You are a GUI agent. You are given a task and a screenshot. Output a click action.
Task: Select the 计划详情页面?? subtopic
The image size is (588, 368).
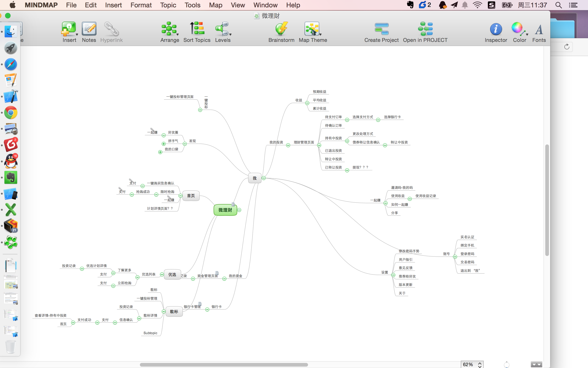160,209
